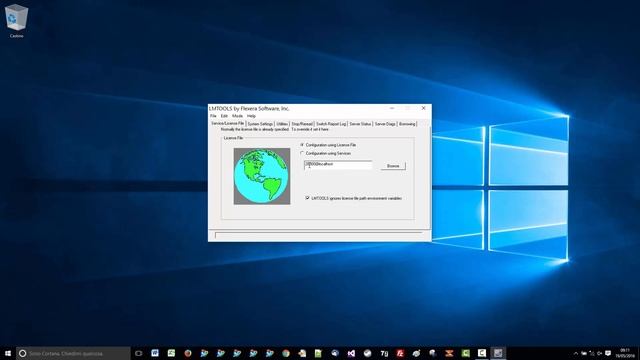Open Firefox from the taskbar

pyautogui.click(x=188, y=353)
